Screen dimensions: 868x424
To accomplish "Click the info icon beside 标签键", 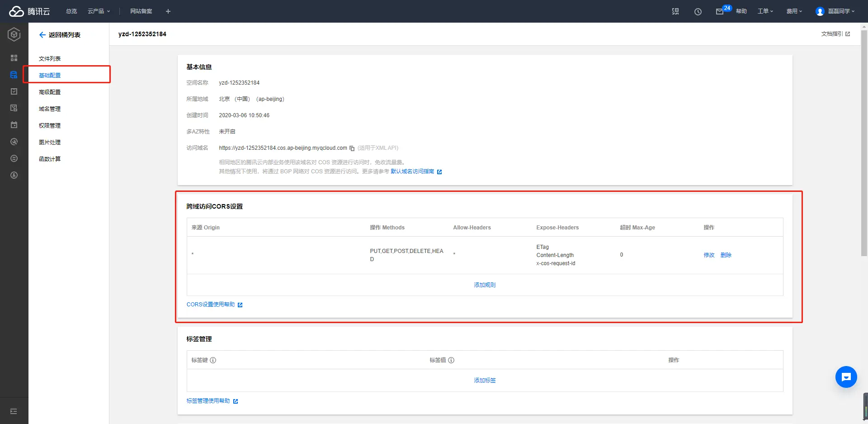I will 213,360.
